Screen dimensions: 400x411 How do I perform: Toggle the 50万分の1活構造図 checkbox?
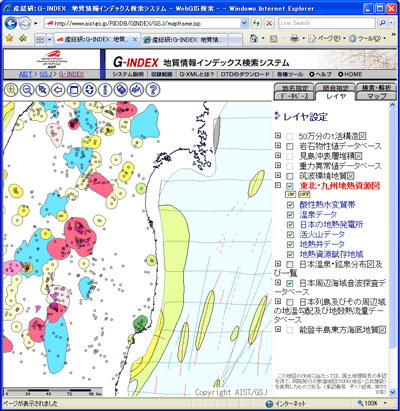click(290, 136)
